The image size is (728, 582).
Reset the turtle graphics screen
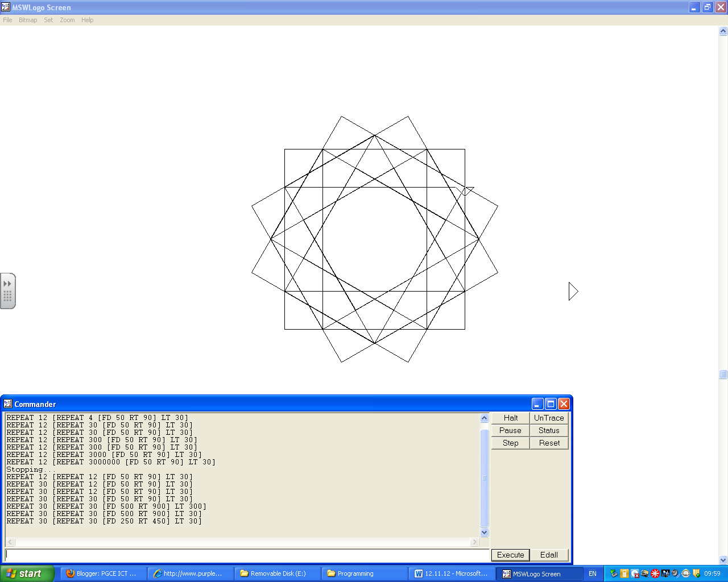pos(548,443)
